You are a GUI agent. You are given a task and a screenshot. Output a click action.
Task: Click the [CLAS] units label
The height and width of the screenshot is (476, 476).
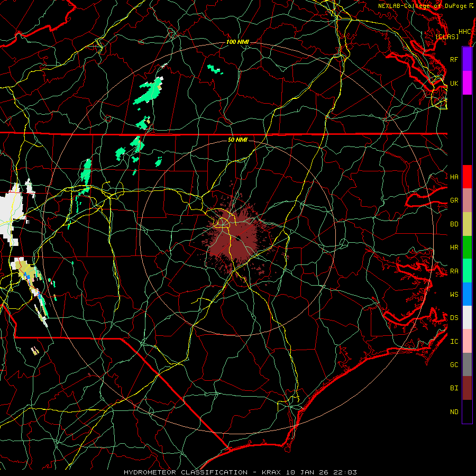(x=447, y=36)
